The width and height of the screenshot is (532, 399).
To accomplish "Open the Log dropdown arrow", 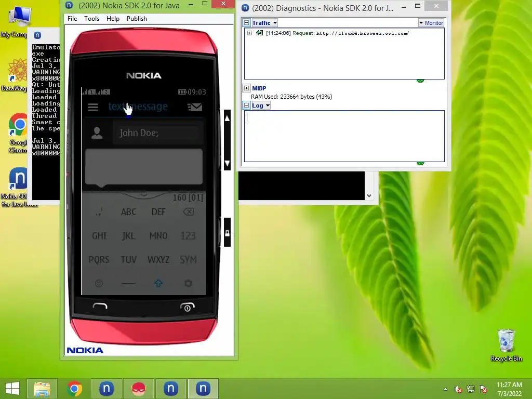I will pyautogui.click(x=268, y=105).
